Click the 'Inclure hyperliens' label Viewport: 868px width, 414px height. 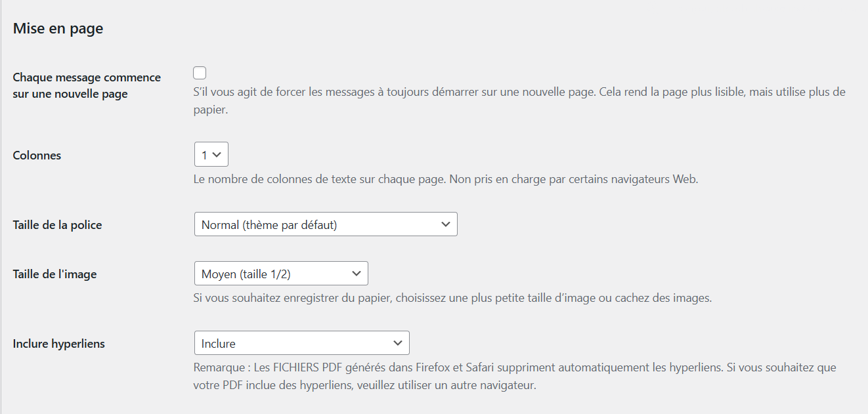pyautogui.click(x=58, y=343)
